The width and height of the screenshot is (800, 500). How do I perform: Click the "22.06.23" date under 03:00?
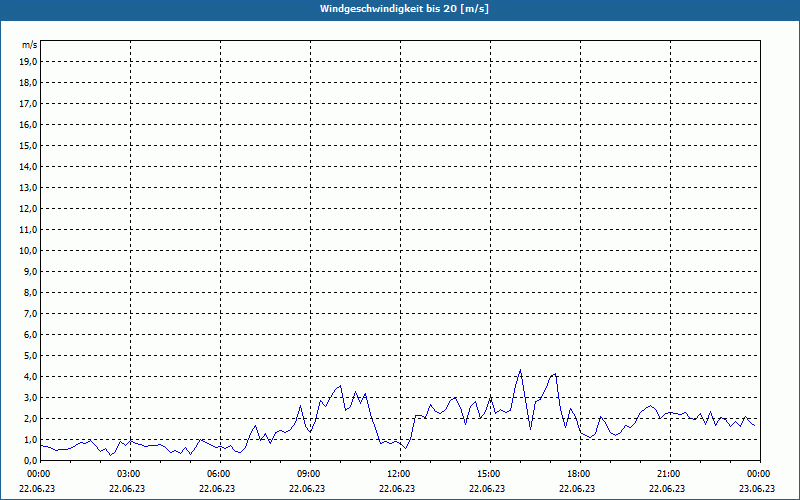(x=127, y=488)
